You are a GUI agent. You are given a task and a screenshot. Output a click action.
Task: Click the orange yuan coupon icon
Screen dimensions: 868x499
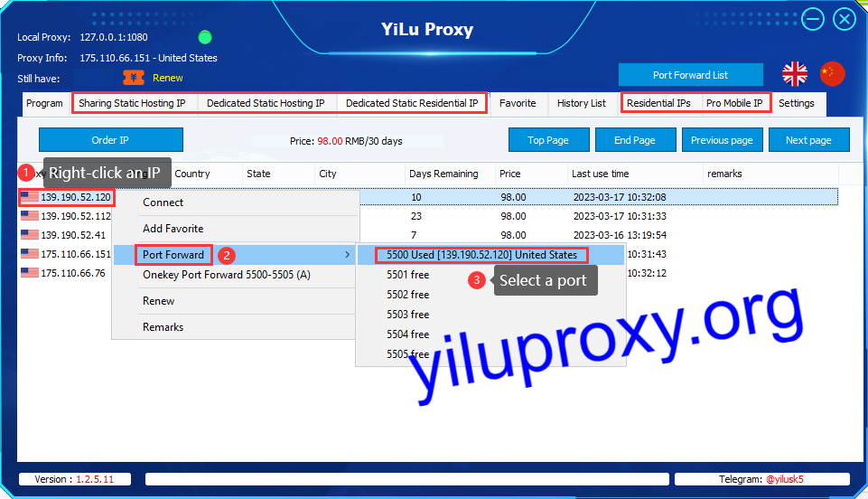[x=134, y=78]
